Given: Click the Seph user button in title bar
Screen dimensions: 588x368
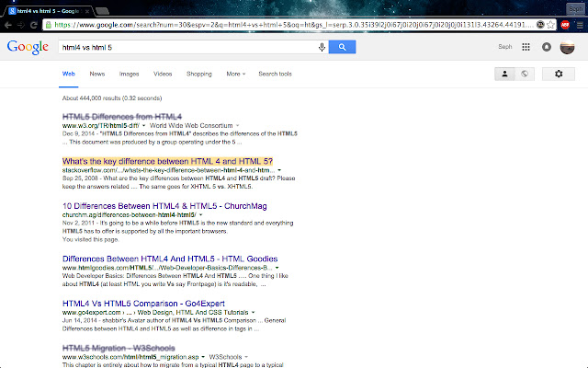Looking at the screenshot, I should point(576,8).
